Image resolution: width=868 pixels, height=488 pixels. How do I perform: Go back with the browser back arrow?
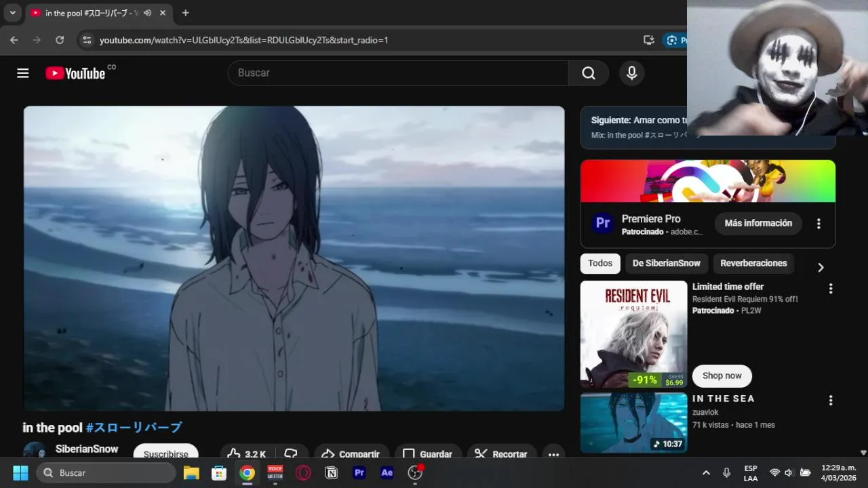click(x=14, y=40)
